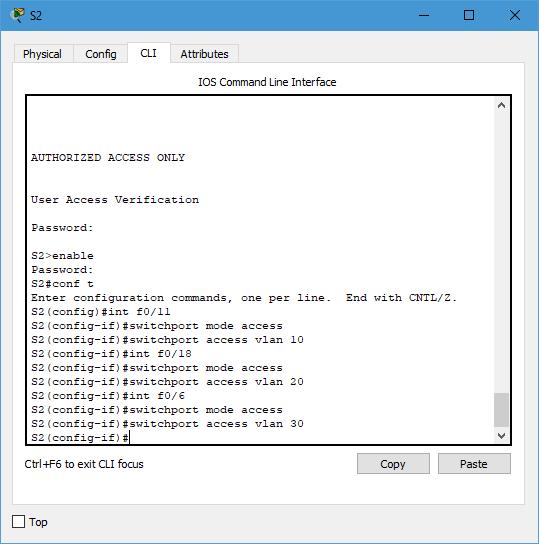Click the CLI scrollbar down arrow

(x=501, y=436)
